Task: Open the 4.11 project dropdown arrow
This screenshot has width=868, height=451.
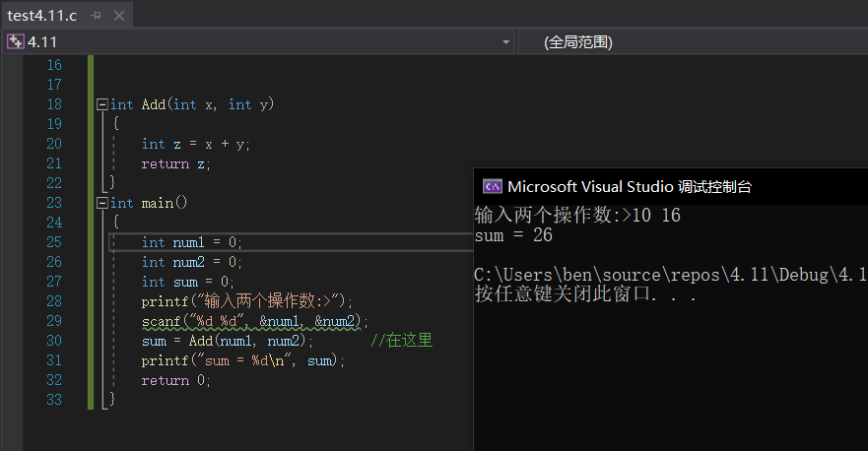Action: point(506,41)
